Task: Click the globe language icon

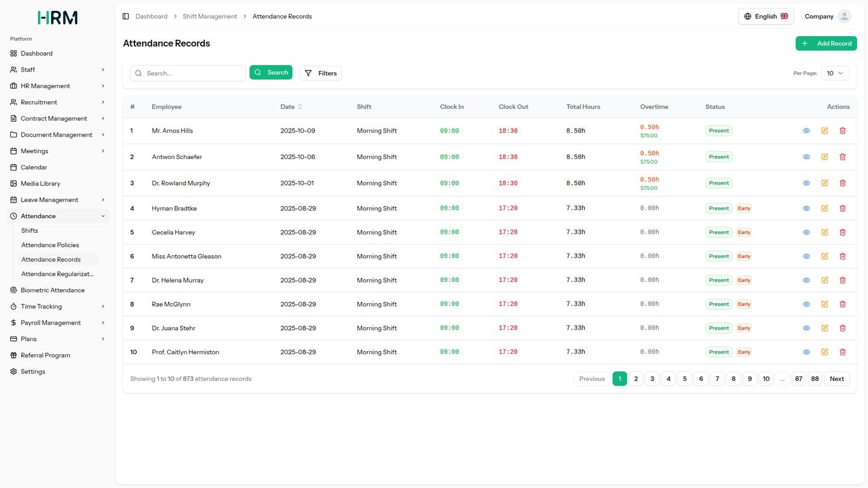Action: 748,16
